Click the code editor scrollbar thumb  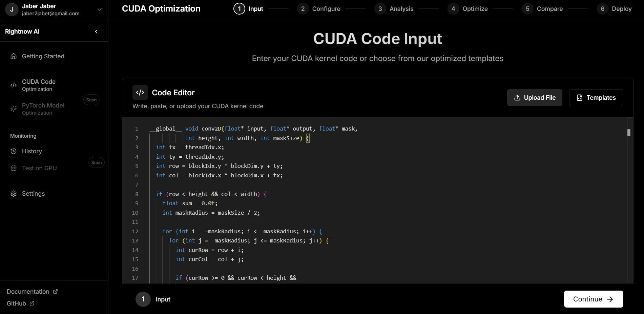coord(628,133)
